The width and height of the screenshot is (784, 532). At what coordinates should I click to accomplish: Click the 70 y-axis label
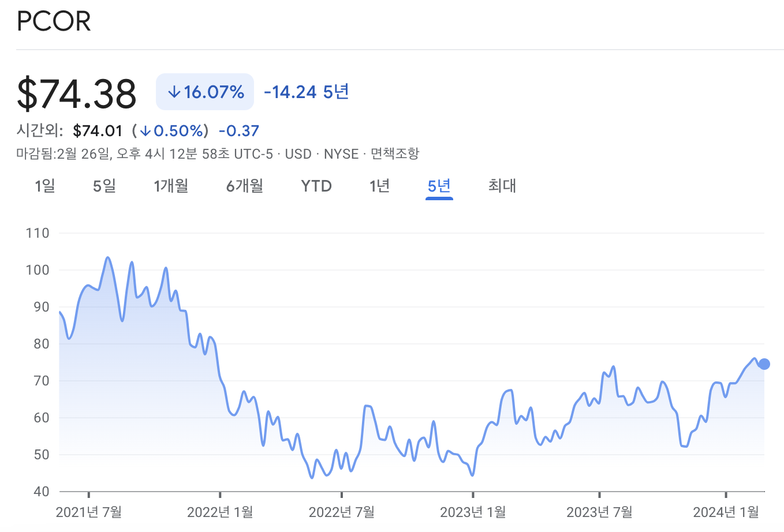tap(41, 381)
